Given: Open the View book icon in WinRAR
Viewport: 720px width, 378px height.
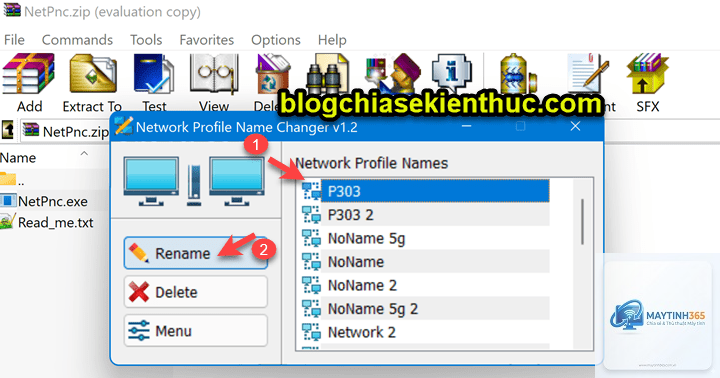Looking at the screenshot, I should [x=214, y=73].
